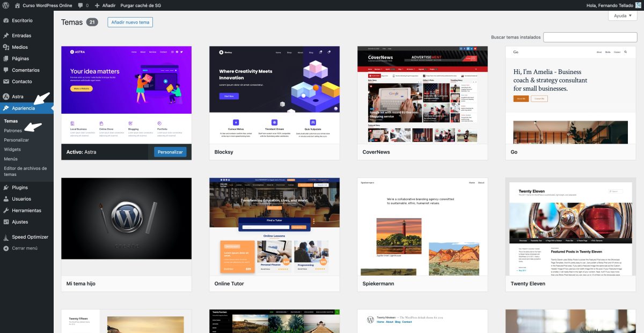Select the Mi tema hijo thumbnail

pos(127,227)
